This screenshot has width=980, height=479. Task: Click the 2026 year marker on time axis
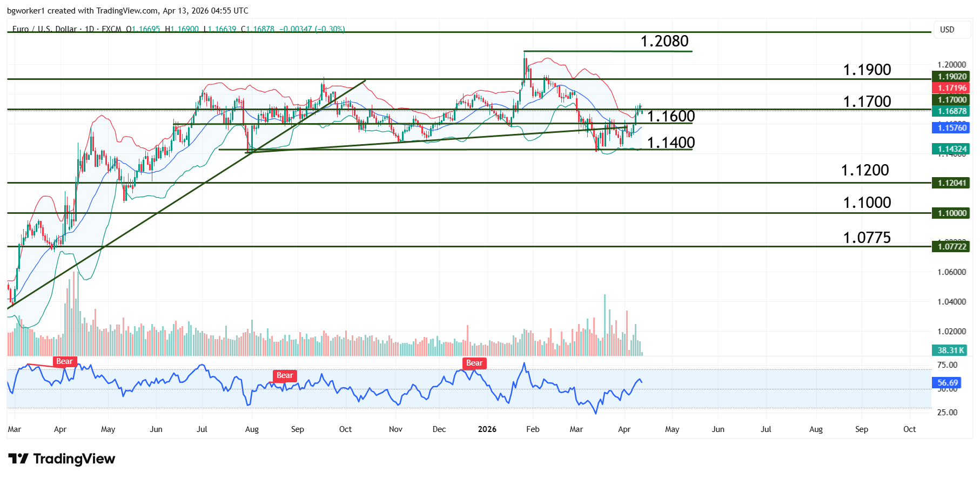(x=487, y=429)
